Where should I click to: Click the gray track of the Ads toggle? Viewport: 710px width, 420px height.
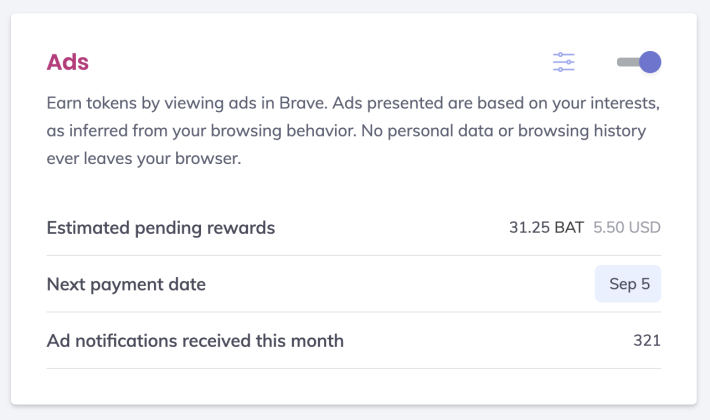[x=628, y=62]
